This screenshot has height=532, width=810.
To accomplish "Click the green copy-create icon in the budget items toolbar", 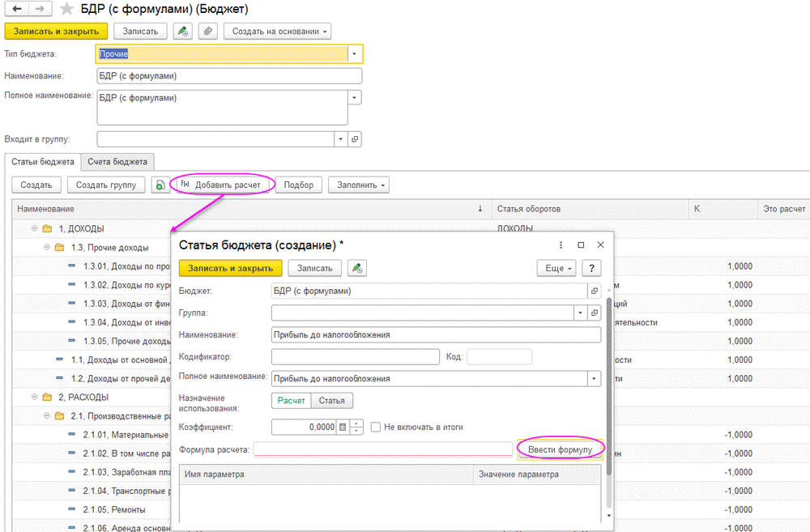I will coord(160,185).
